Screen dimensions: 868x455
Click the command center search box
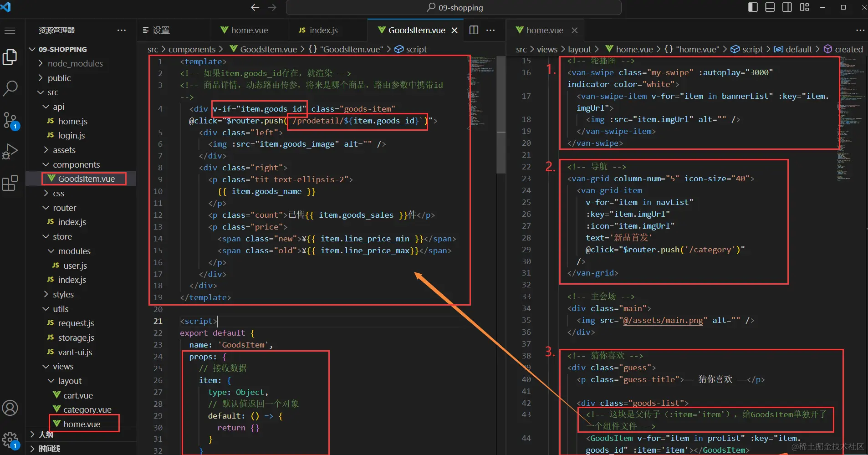pyautogui.click(x=454, y=8)
